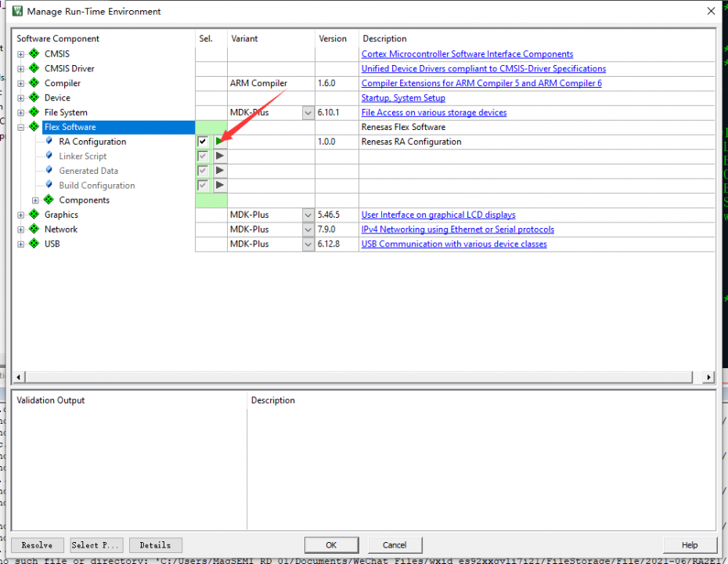Image resolution: width=728 pixels, height=564 pixels.
Task: Click the USB green diamond icon
Action: point(34,244)
